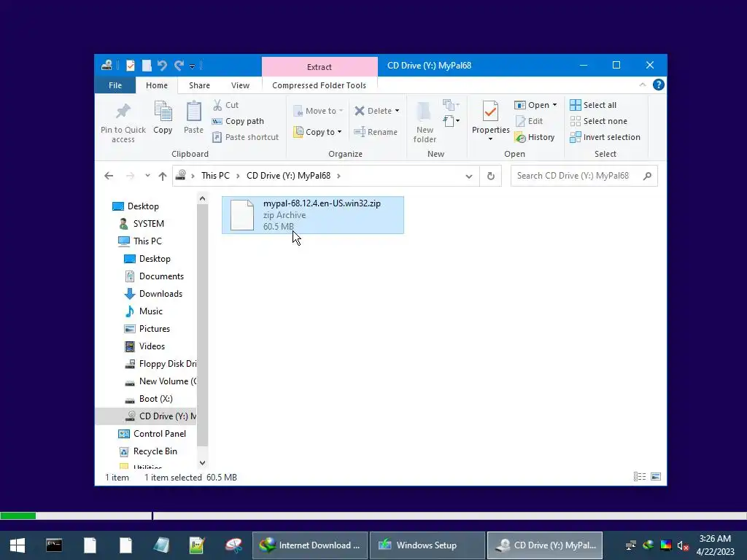Click the Extract contextual tab header
747x560 pixels.
click(320, 66)
